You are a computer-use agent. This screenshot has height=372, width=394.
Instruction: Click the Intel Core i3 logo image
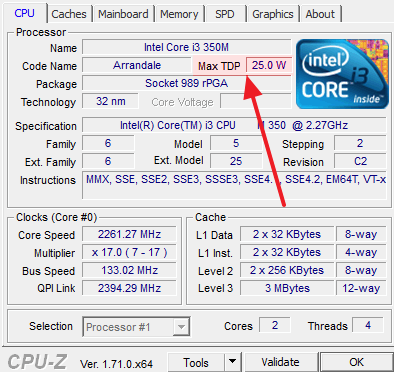[342, 74]
